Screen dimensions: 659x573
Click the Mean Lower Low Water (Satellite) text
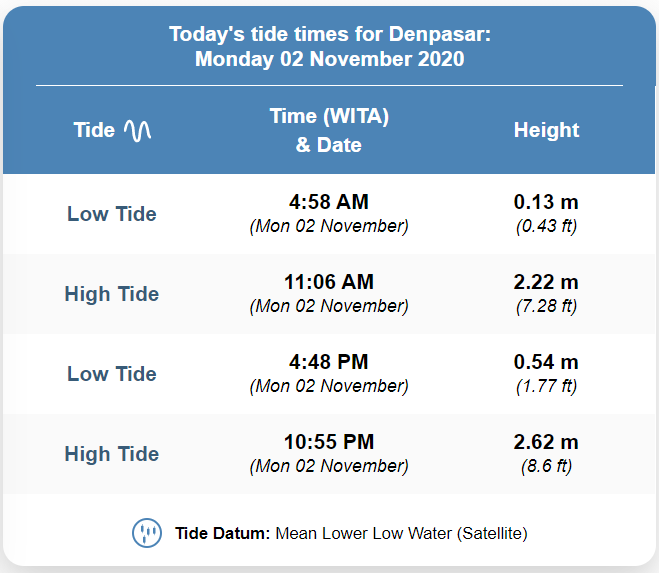[x=401, y=533]
